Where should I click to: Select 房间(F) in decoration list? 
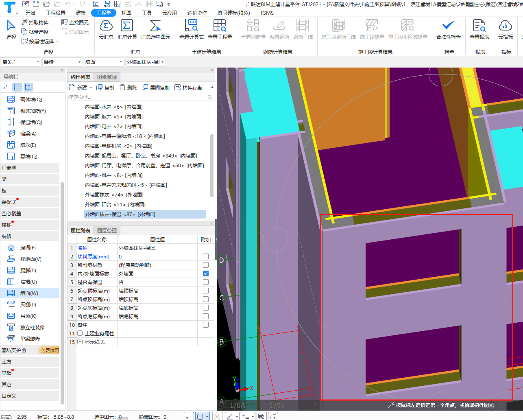(x=28, y=247)
